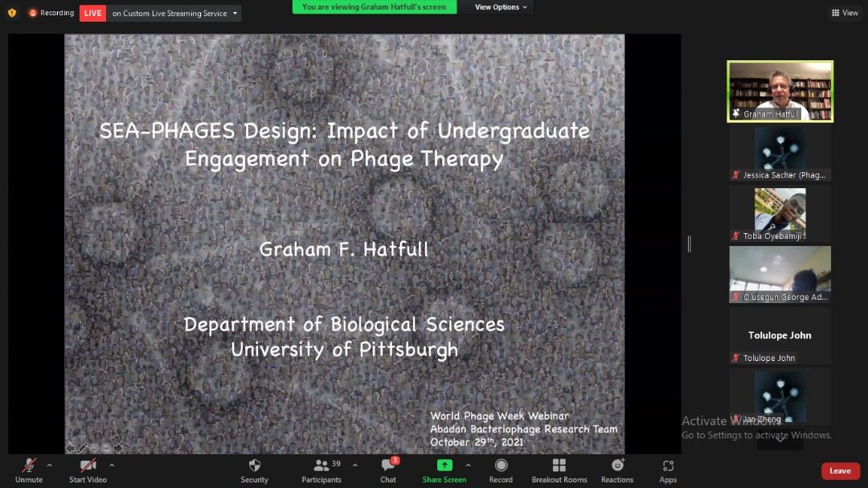Click the green Share Screen icon
868x488 pixels.
coord(444,465)
